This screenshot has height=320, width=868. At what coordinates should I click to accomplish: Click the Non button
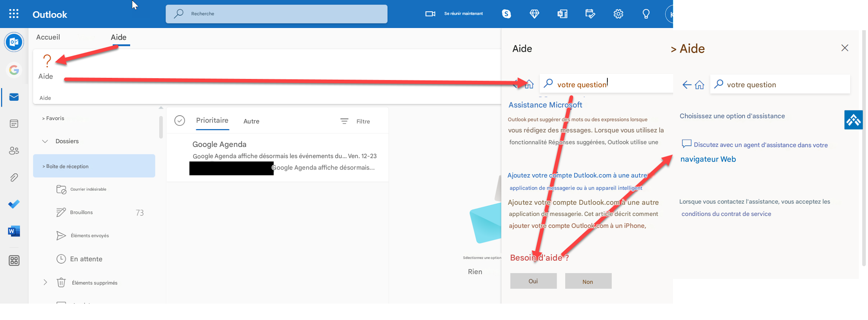pos(588,281)
